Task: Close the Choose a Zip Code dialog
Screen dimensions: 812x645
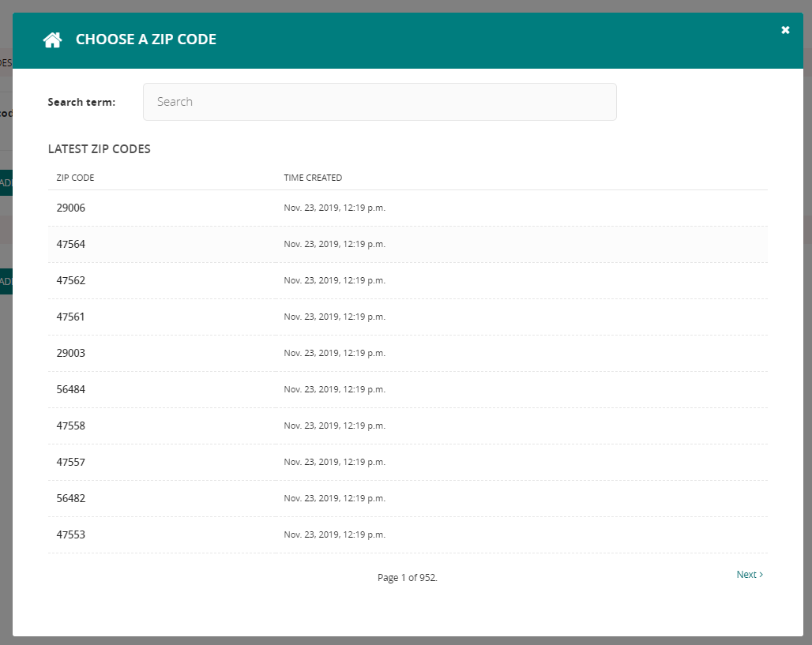Action: pos(785,29)
